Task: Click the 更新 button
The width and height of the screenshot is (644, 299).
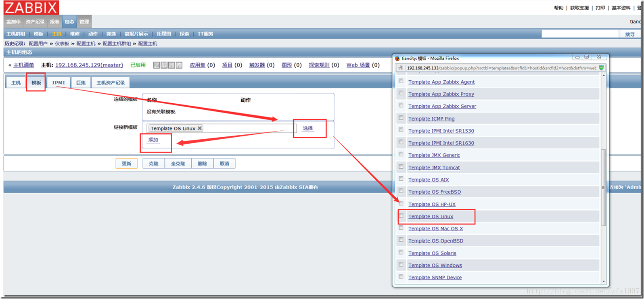Action: click(x=127, y=163)
